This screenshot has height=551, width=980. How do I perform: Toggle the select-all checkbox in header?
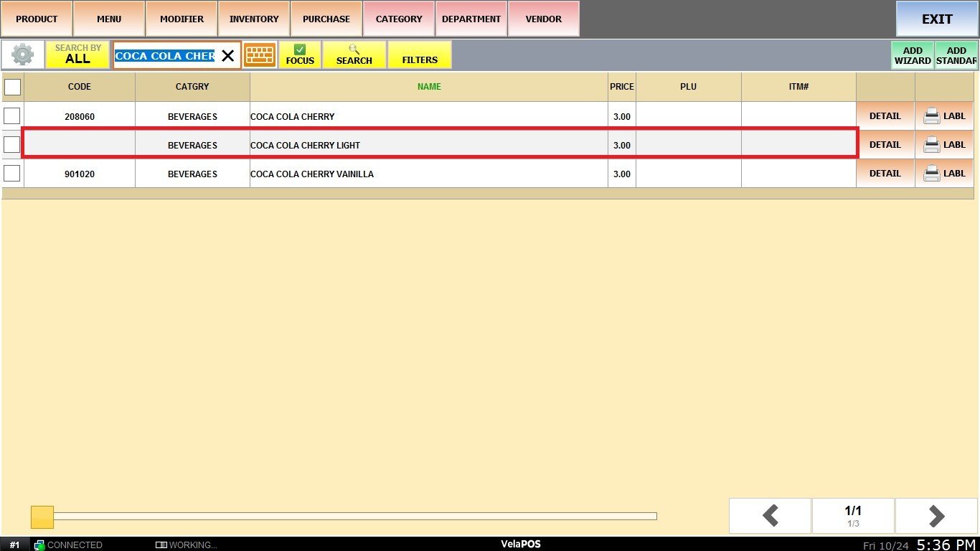[13, 87]
